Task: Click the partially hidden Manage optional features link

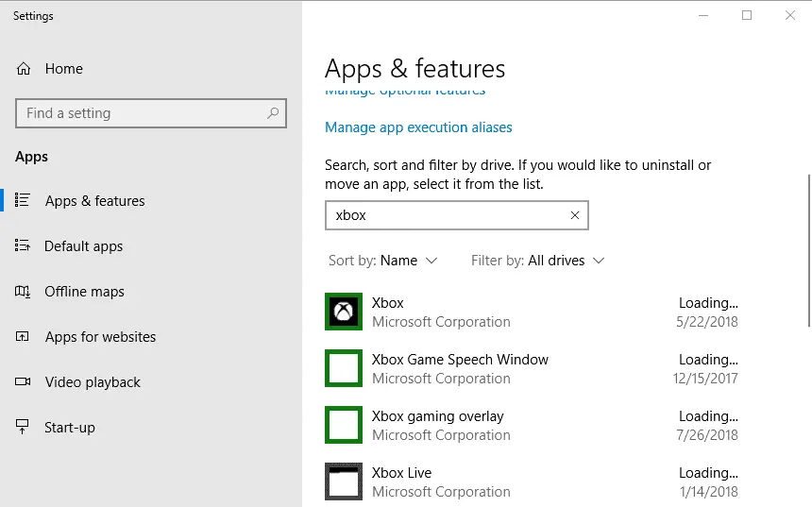Action: pos(405,92)
